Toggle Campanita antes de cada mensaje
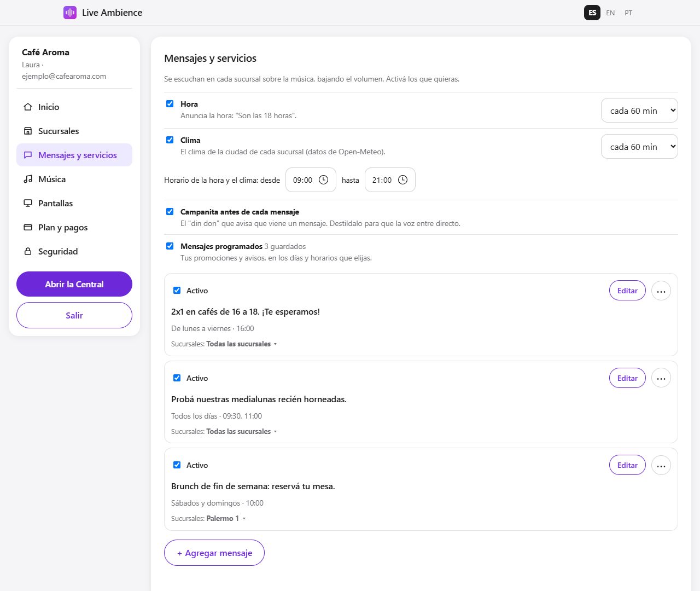 170,211
